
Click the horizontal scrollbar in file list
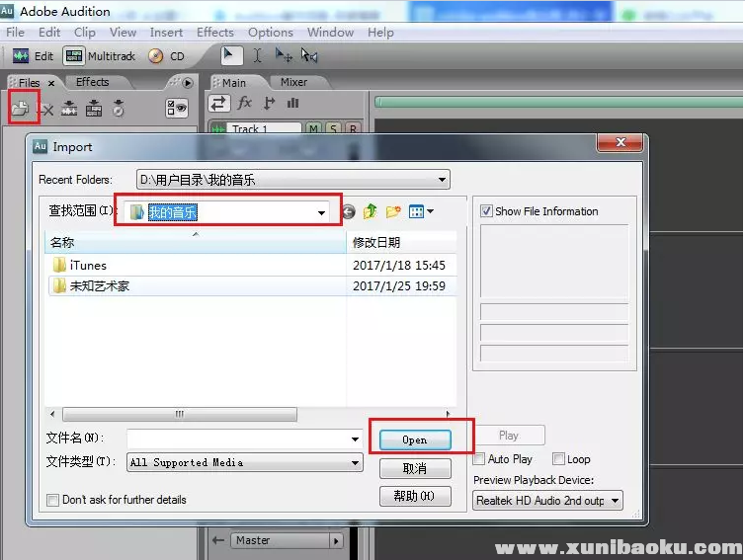coord(180,414)
